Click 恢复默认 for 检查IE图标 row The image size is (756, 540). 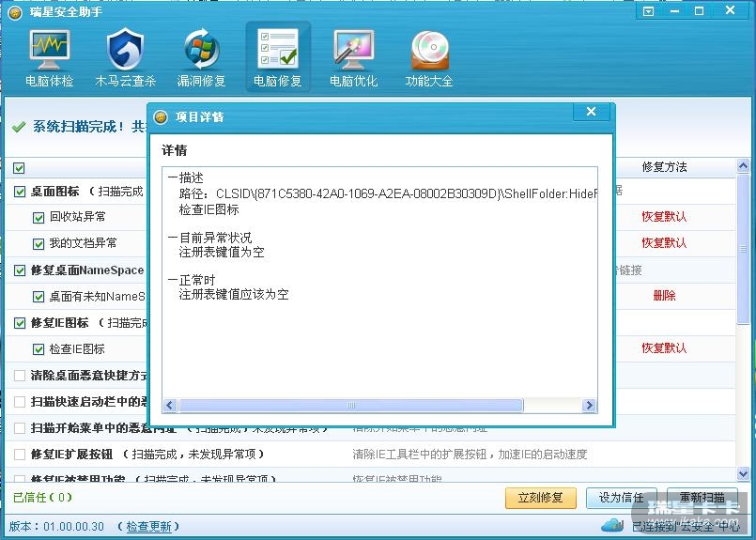(x=664, y=348)
